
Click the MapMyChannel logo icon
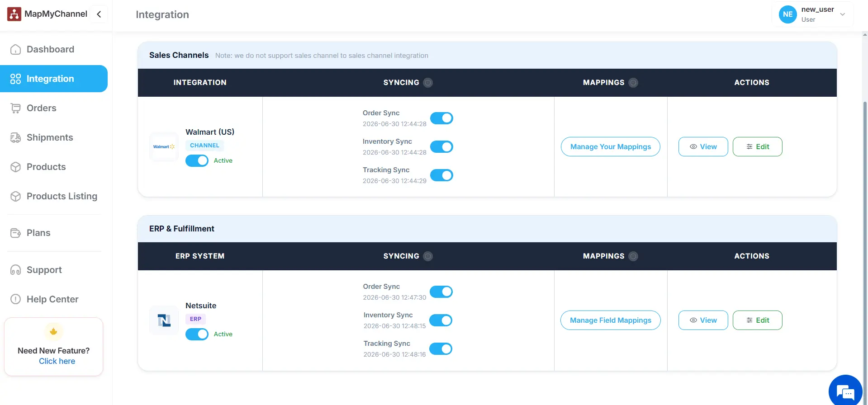(14, 14)
